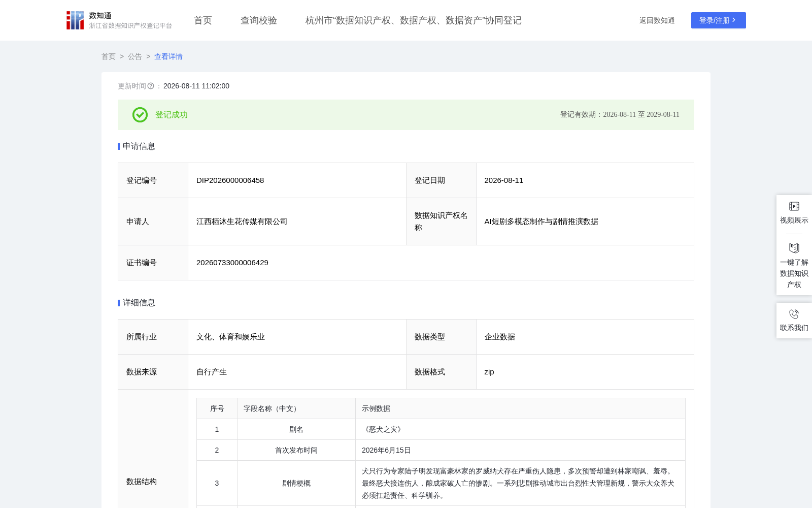Select the data format value zip
Viewport: 812px width, 508px height.
[489, 372]
